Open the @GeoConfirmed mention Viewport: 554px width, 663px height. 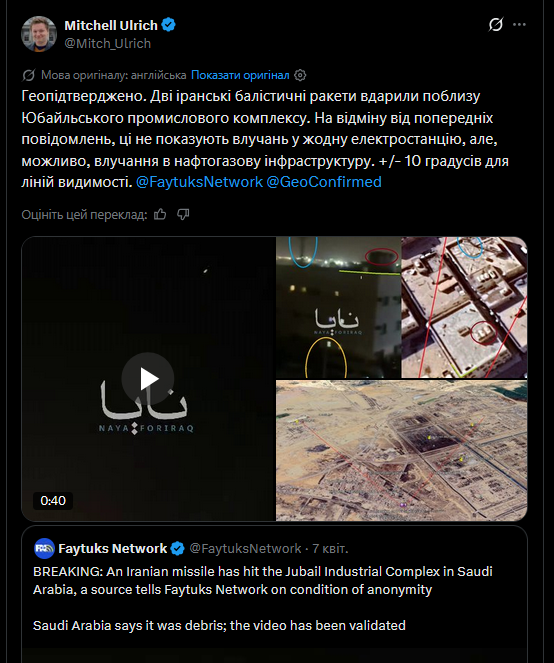coord(324,182)
